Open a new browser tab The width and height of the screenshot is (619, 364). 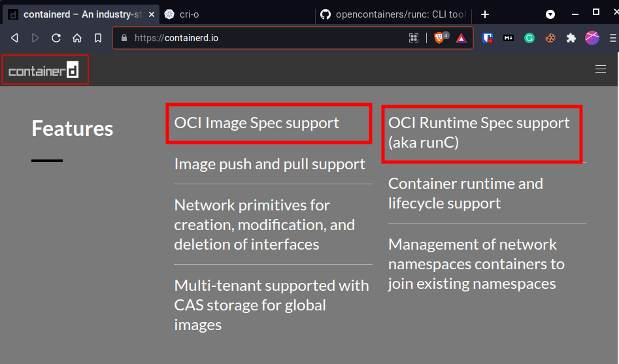(485, 14)
